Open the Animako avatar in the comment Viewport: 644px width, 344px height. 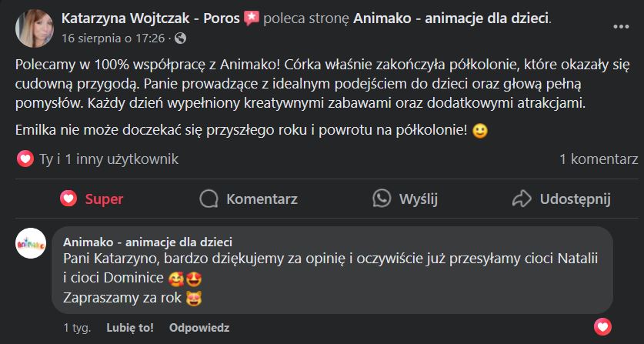[x=31, y=242]
